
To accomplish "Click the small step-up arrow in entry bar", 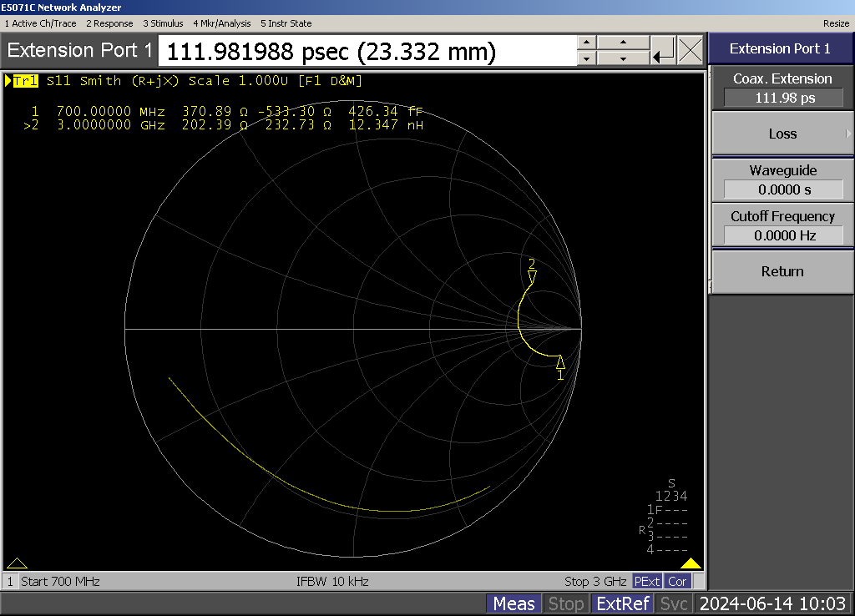I will pos(587,43).
